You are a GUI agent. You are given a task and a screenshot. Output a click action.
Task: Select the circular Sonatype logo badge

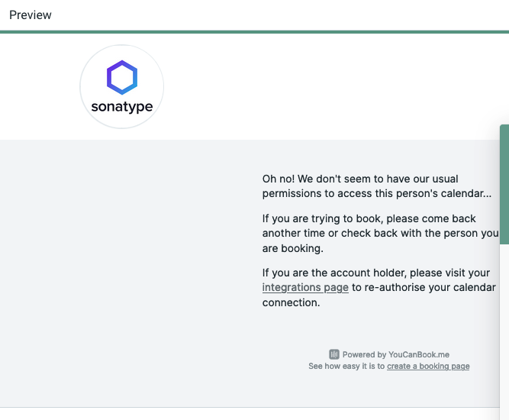(122, 87)
